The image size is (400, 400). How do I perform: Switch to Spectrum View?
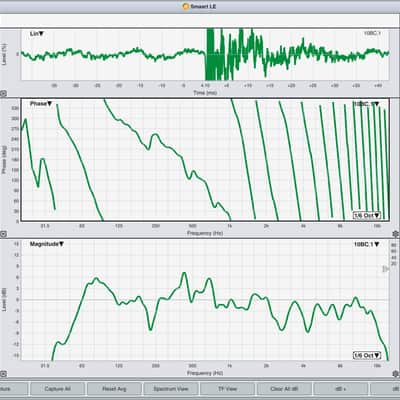click(x=171, y=389)
